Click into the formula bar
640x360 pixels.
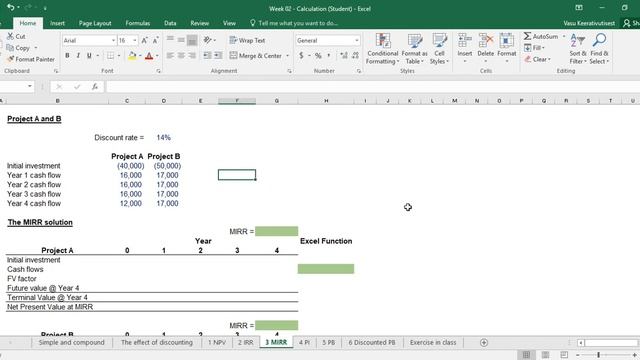click(372, 87)
